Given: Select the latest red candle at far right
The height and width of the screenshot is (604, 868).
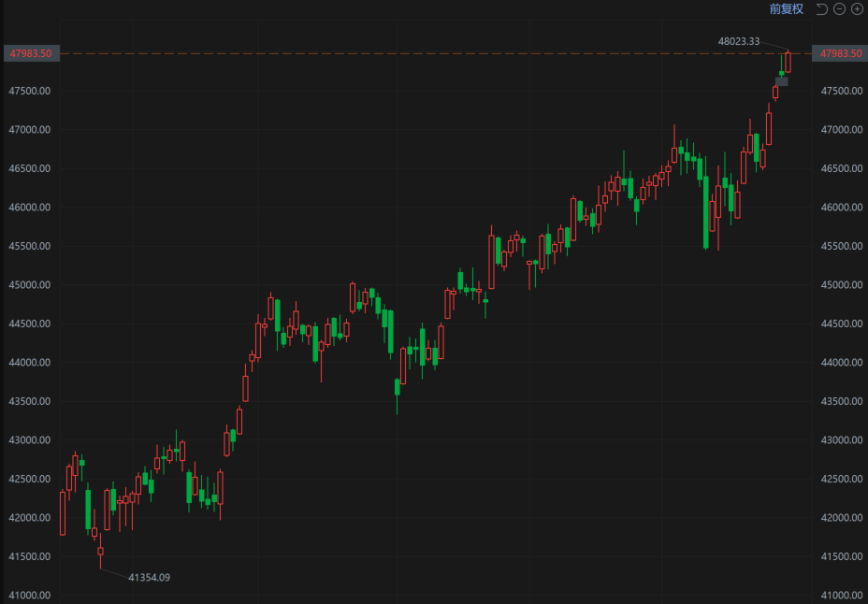Looking at the screenshot, I should (788, 62).
